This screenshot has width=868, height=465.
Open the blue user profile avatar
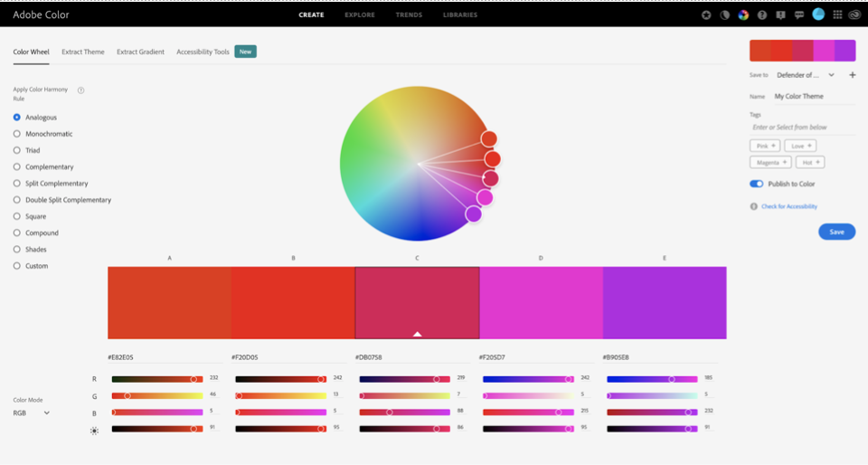(x=818, y=14)
